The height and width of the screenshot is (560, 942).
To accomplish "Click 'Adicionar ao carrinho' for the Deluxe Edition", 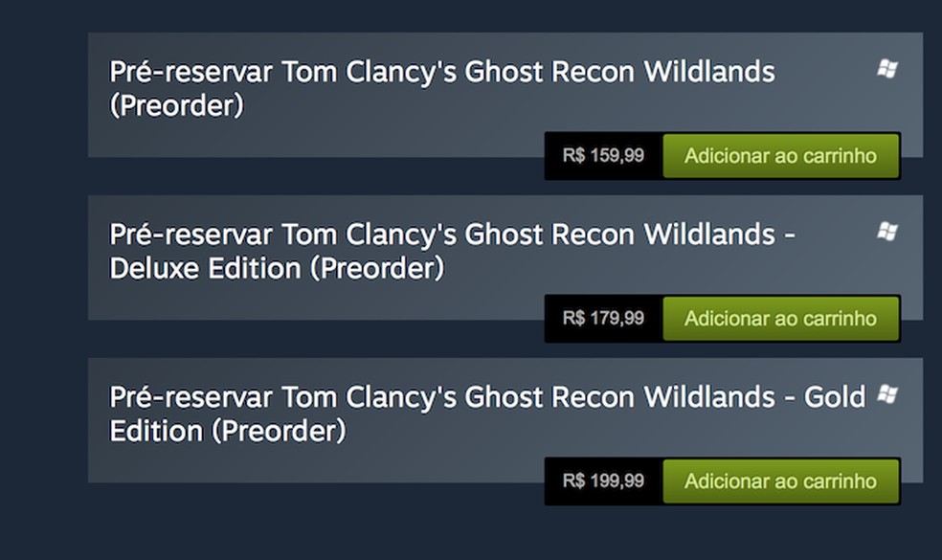I will (781, 318).
